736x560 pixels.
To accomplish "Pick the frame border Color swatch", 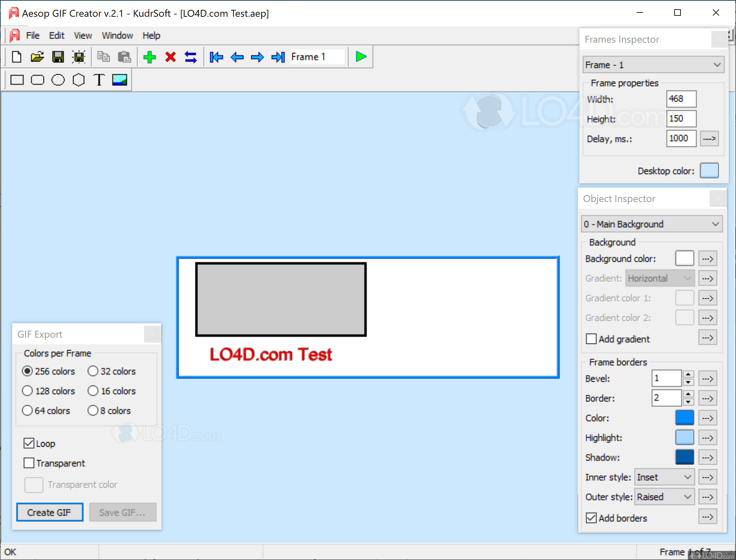I will click(x=684, y=418).
